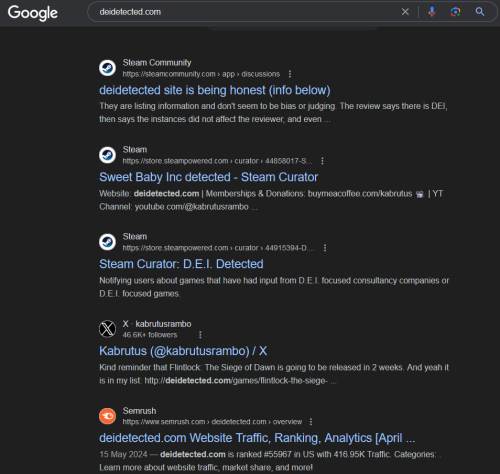Open more options for D.E.I. Detected result

(x=325, y=248)
